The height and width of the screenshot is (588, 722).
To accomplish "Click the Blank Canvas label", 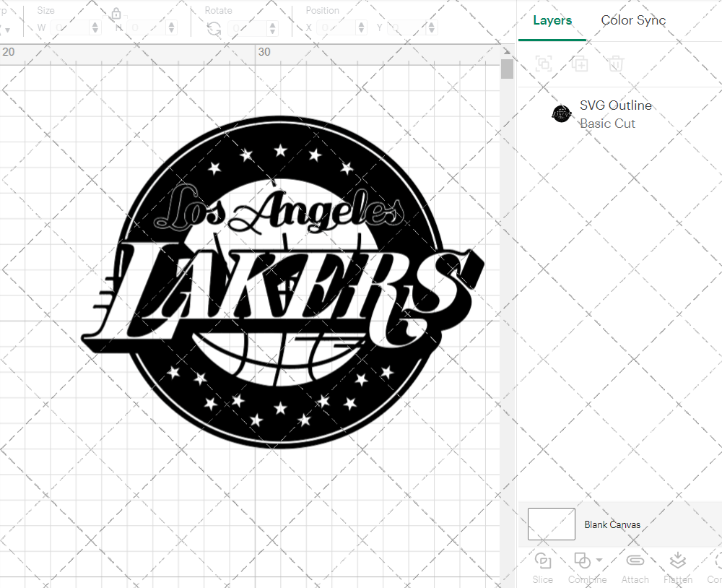I will pyautogui.click(x=613, y=524).
